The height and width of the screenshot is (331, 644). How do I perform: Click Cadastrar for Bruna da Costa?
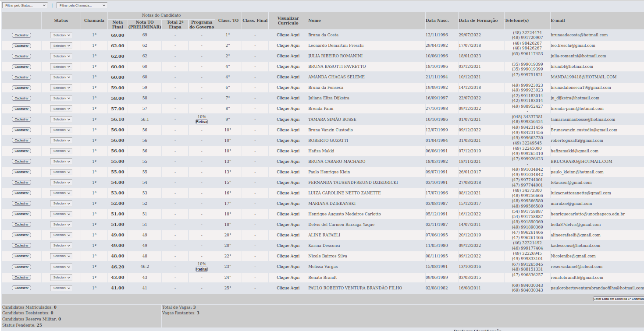point(21,35)
